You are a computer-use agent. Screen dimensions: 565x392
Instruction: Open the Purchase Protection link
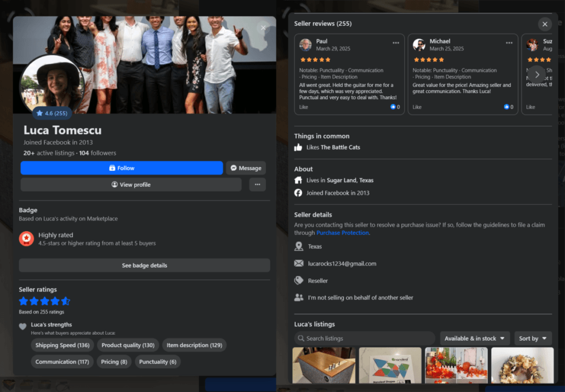342,233
